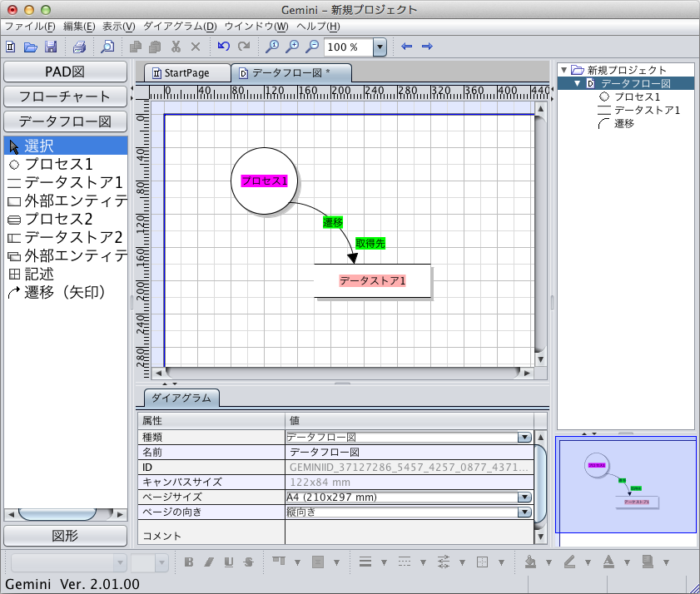Click the scissors cut icon
Screen dimensions: 700x594
176,47
